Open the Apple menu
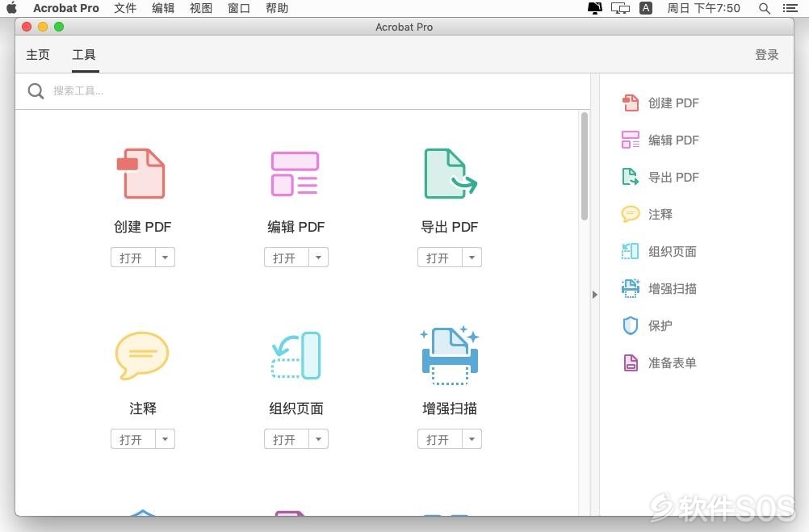 tap(11, 8)
